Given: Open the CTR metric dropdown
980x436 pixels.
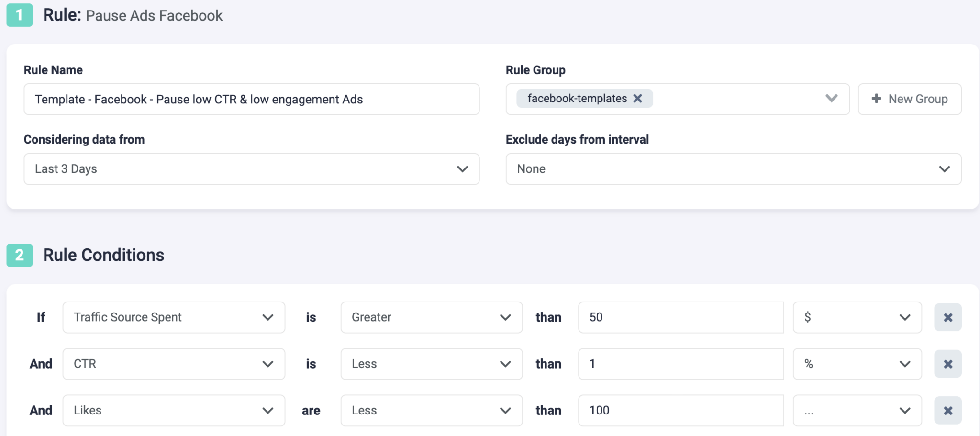Looking at the screenshot, I should 174,364.
